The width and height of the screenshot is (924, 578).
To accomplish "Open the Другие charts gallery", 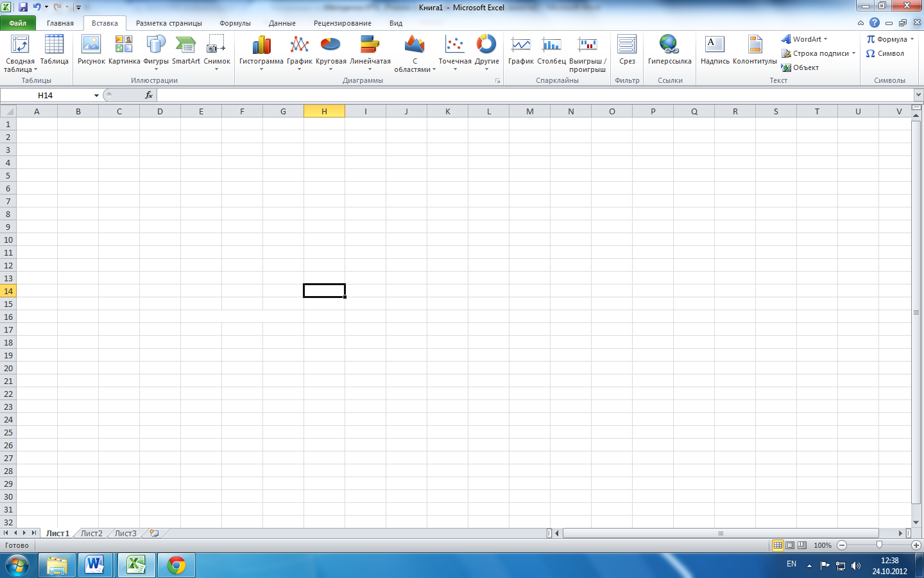I will coord(486,53).
